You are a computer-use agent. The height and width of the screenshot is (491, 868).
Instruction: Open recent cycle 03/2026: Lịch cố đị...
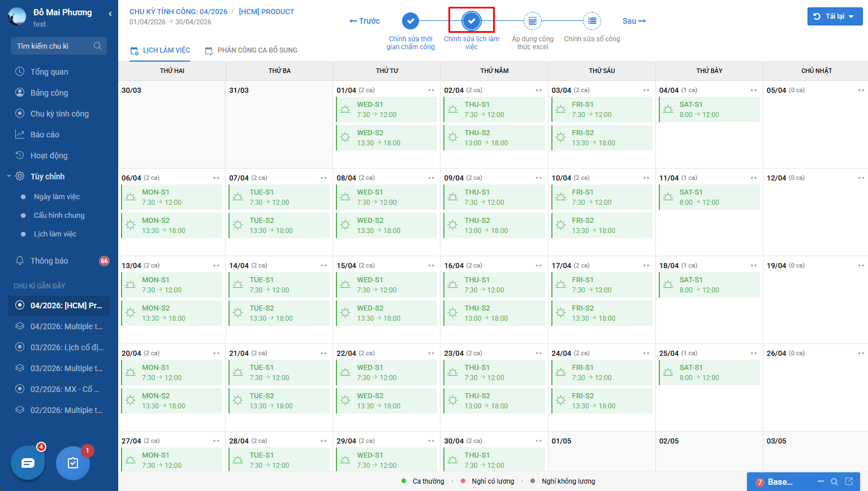(x=59, y=347)
